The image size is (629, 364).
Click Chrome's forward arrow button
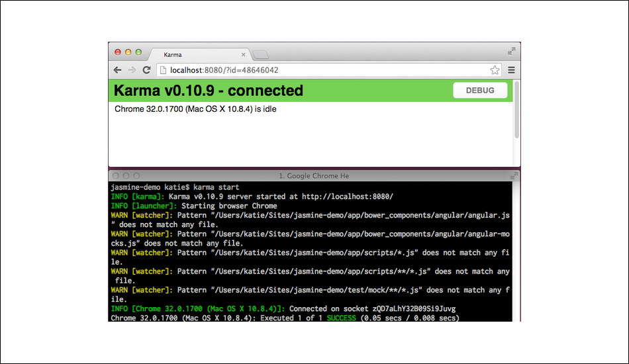click(x=132, y=70)
